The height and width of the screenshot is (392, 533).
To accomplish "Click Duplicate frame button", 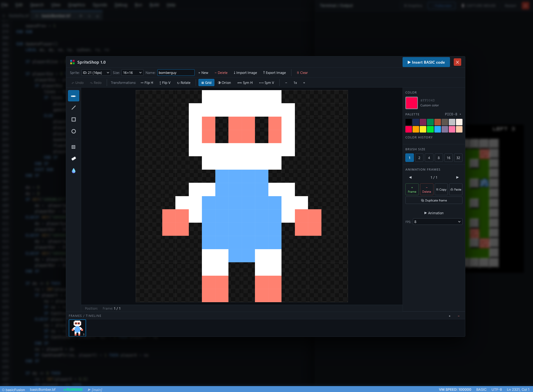I will tap(434, 200).
